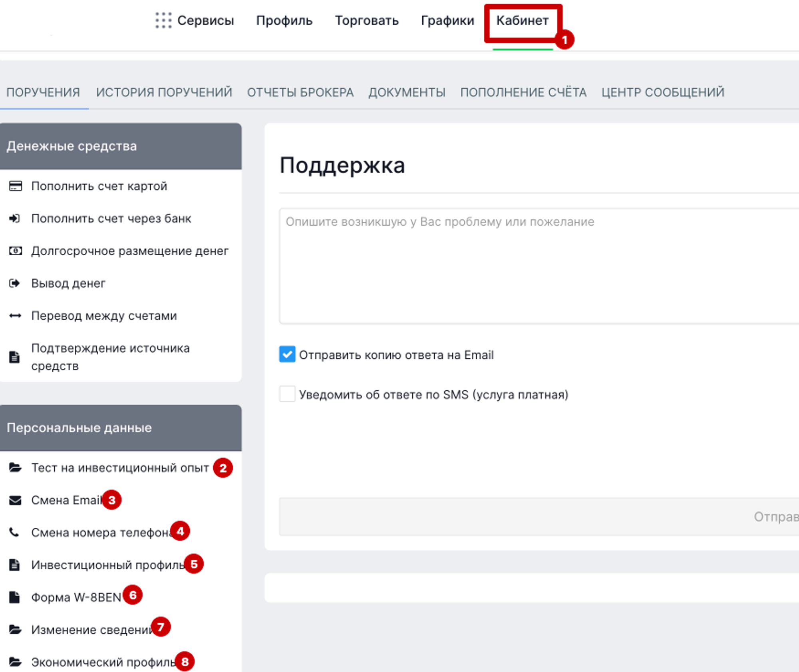Open the Сервисы menu

(205, 20)
